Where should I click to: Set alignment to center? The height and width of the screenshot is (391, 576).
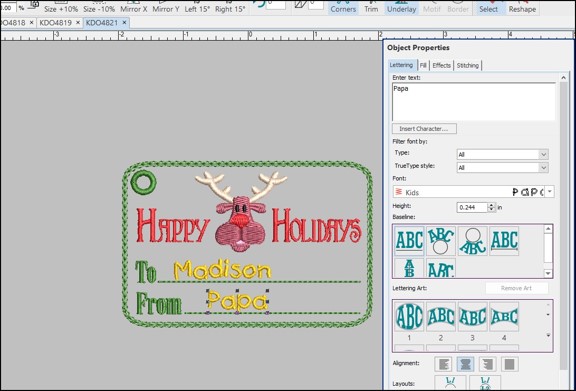(x=465, y=364)
